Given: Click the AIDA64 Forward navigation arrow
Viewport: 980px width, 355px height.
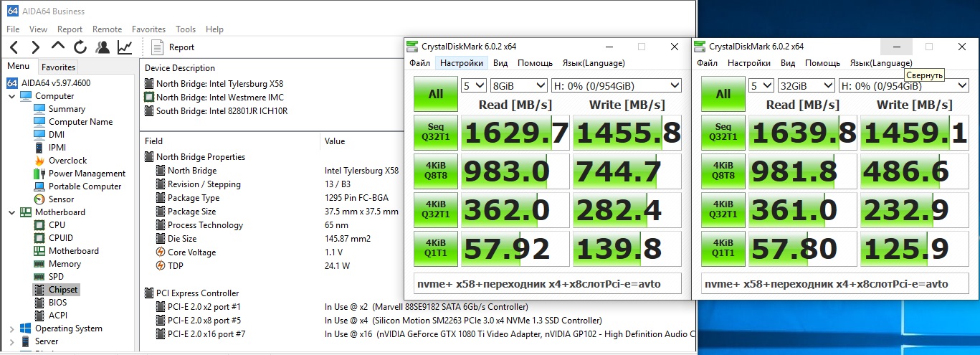Looking at the screenshot, I should 36,47.
